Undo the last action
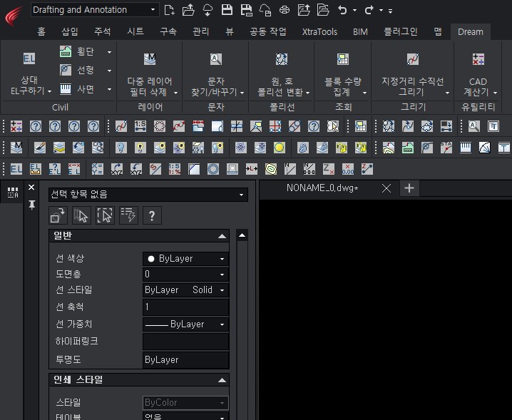Viewport: 512px width, 420px height. [x=342, y=10]
